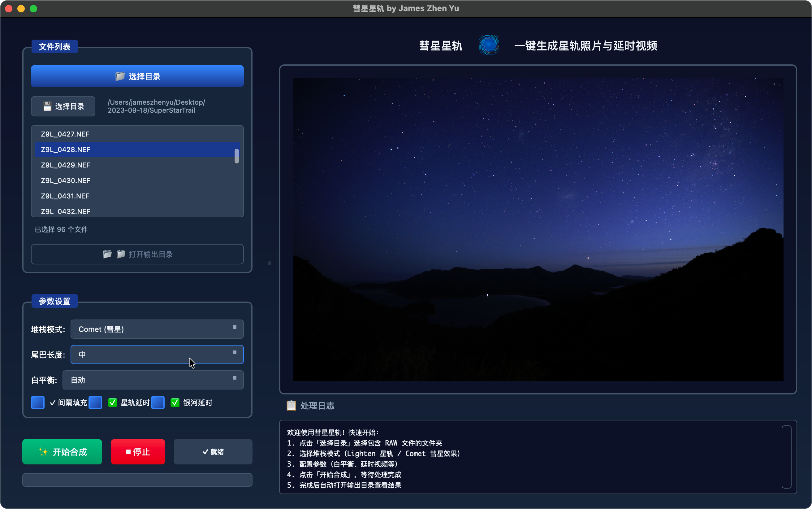The image size is (812, 509).
Task: Toggle the 银河延时 checkbox
Action: tap(158, 402)
